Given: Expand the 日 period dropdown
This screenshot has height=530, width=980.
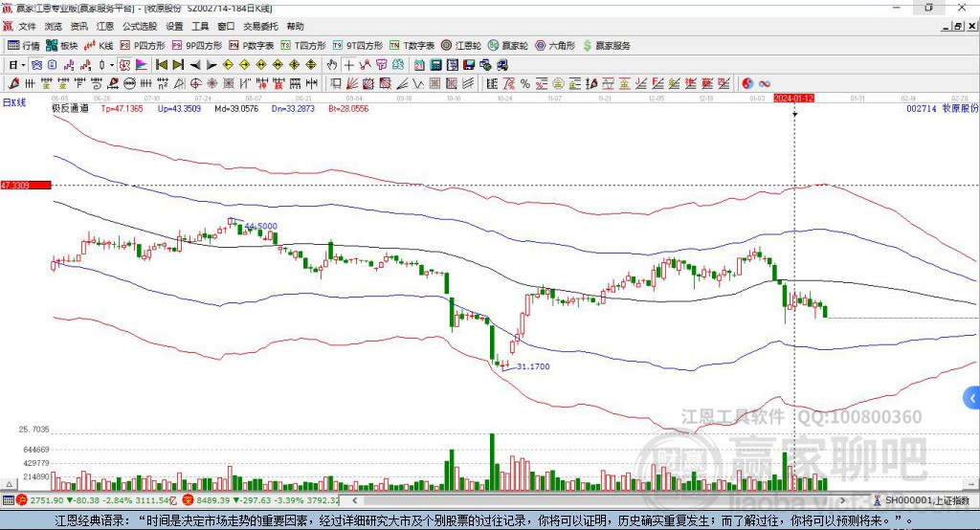Looking at the screenshot, I should 23,65.
